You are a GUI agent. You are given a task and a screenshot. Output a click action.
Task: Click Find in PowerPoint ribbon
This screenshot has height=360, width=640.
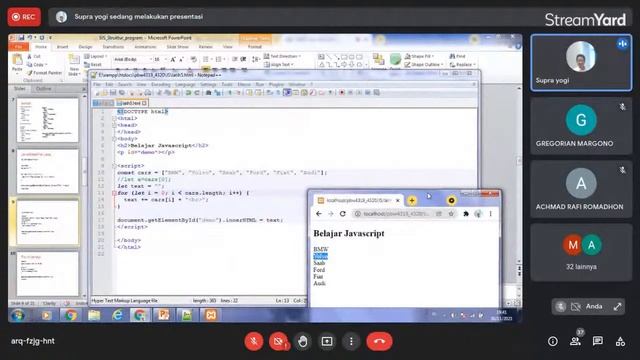458,56
